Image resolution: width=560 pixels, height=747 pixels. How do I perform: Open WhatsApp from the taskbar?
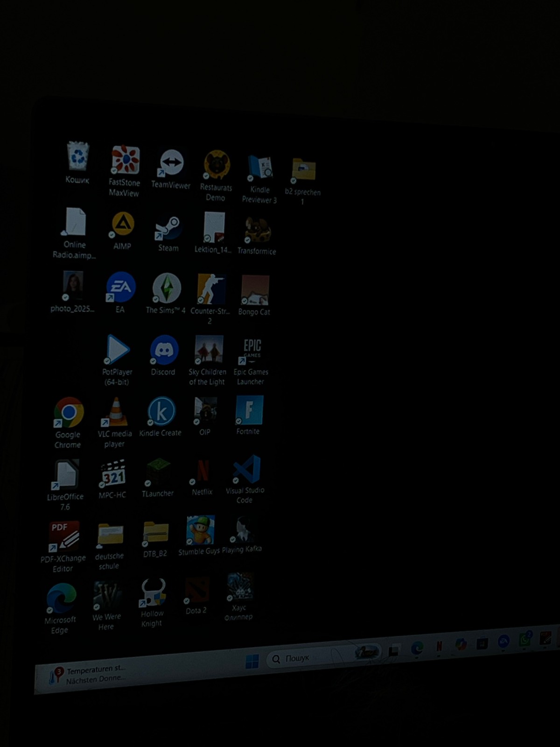(x=525, y=639)
